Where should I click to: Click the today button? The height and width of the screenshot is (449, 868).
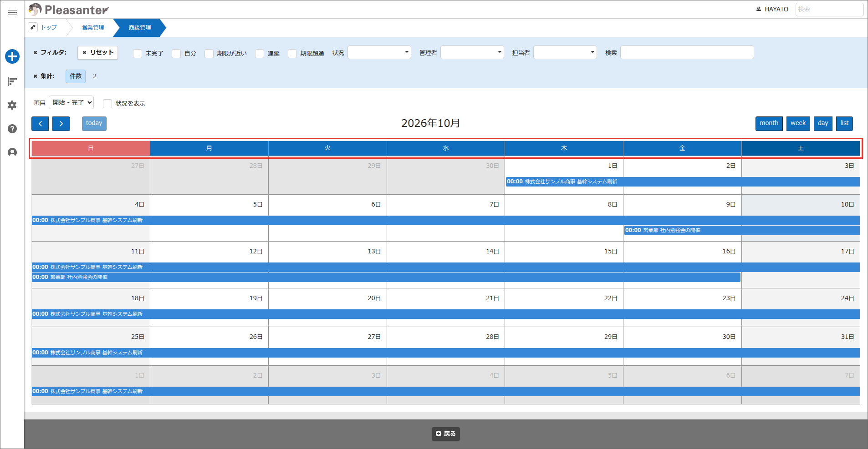tap(94, 124)
